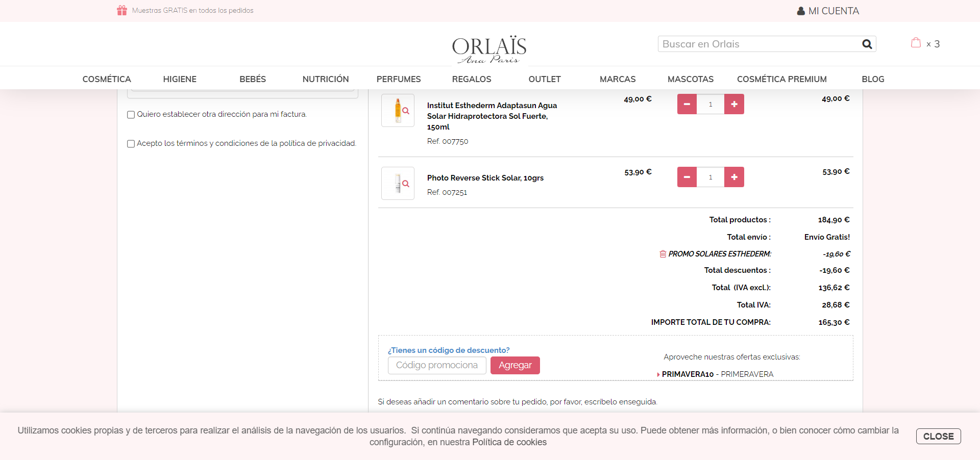Image resolution: width=980 pixels, height=460 pixels.
Task: Open the COSMÉTICA menu
Action: [107, 79]
